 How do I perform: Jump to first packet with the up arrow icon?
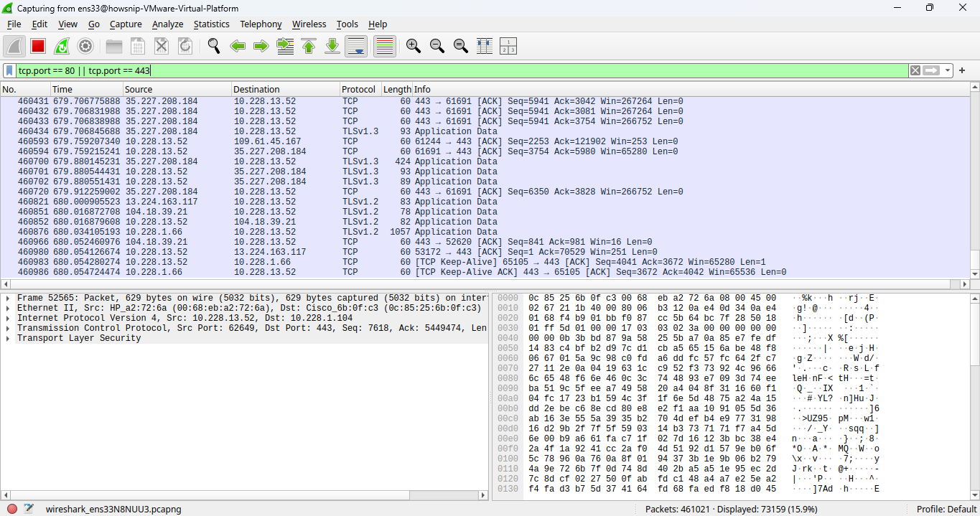(309, 46)
